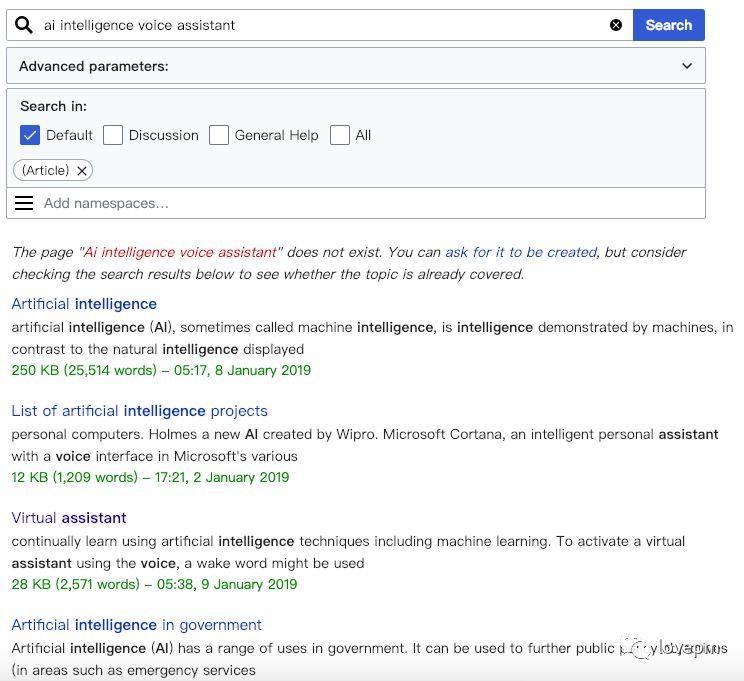
Task: Click the magnifying glass search icon
Action: pos(24,25)
